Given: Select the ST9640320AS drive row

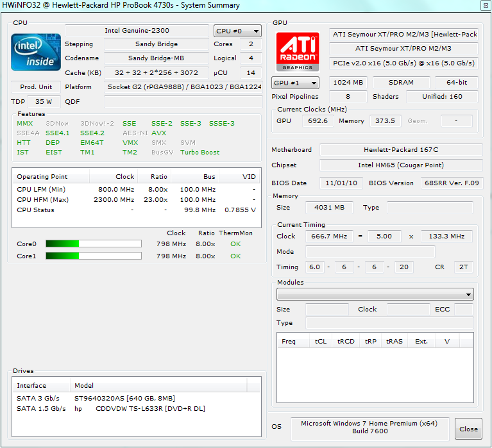Looking at the screenshot, I should click(136, 398).
